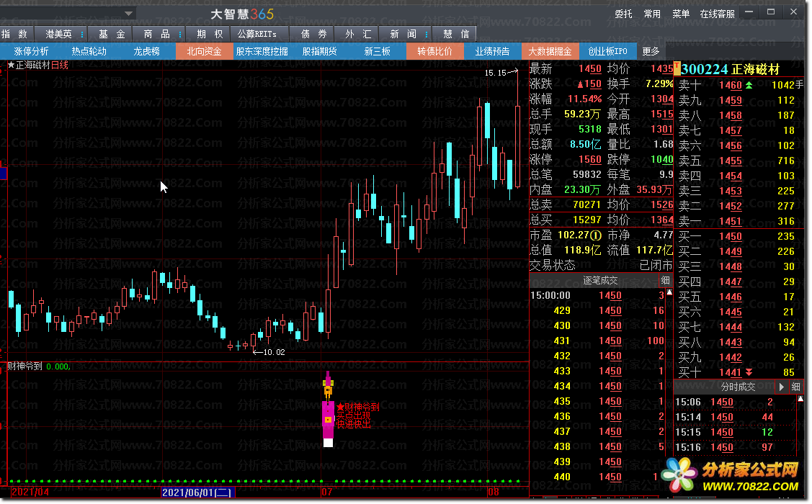This screenshot has height=504, width=812.
Task: Open the 常用 menu
Action: [652, 14]
